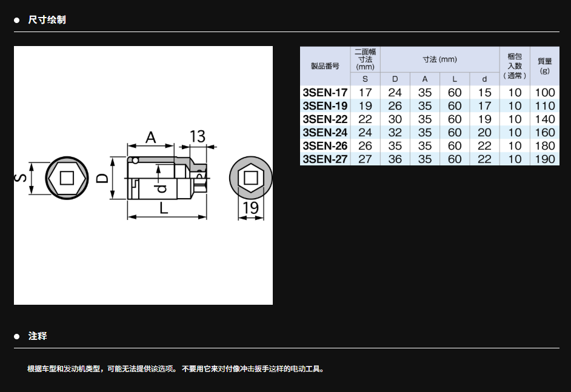This screenshot has width=571, height=392.
Task: Click the 質量 (g) column header
Action: coord(544,65)
